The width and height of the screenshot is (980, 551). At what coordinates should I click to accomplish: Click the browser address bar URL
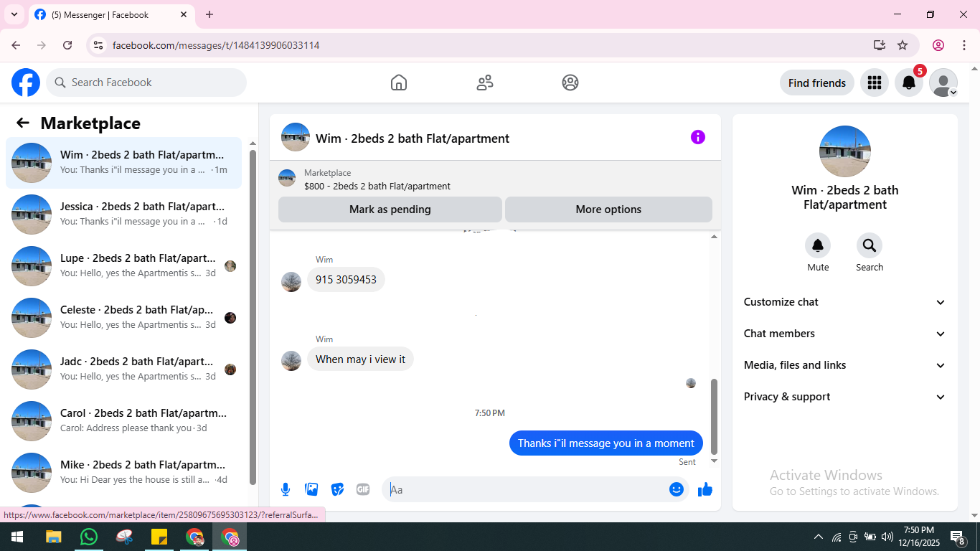tap(216, 45)
